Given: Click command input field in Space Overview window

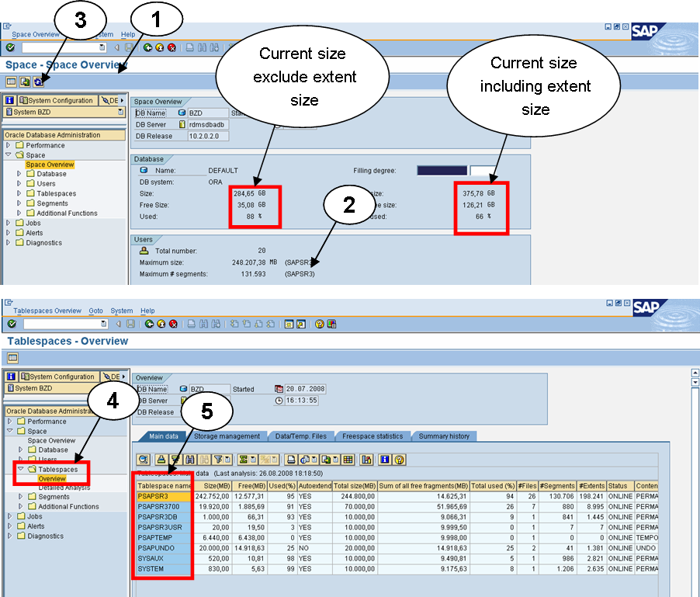Looking at the screenshot, I should point(64,47).
